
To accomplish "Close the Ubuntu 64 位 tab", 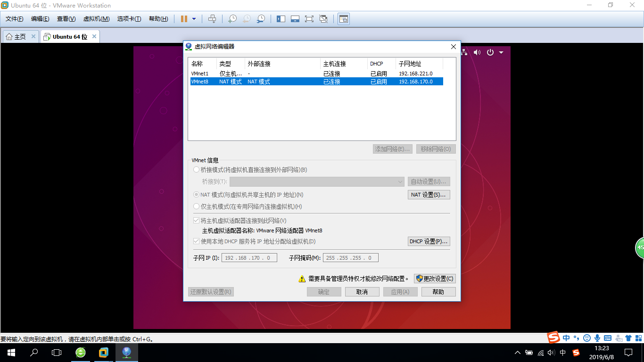I will point(94,36).
